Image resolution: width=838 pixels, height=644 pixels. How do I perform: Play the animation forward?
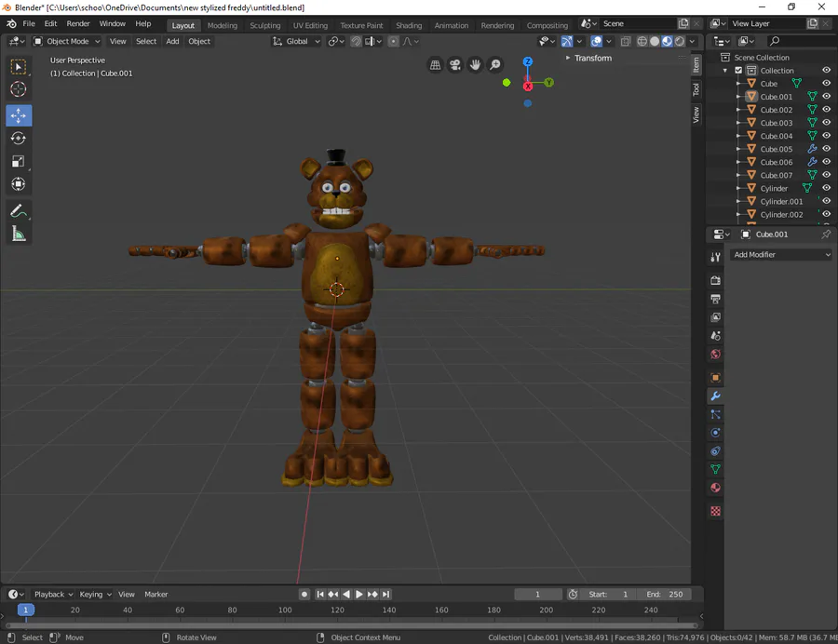tap(359, 595)
